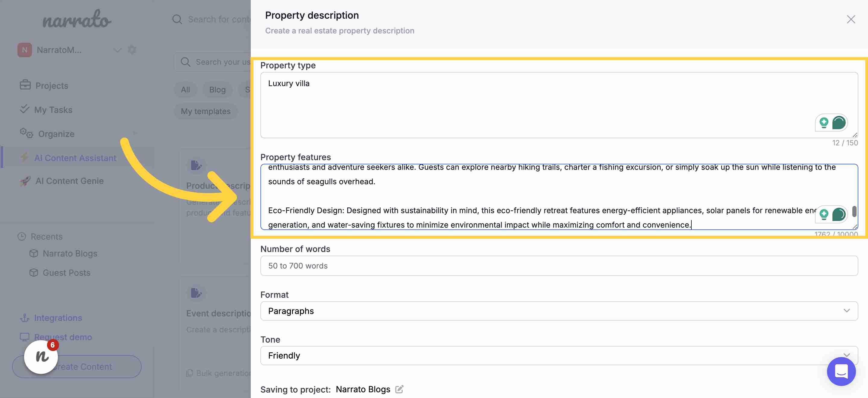Select the My templates filter
Viewport: 868px width, 398px height.
pyautogui.click(x=206, y=111)
